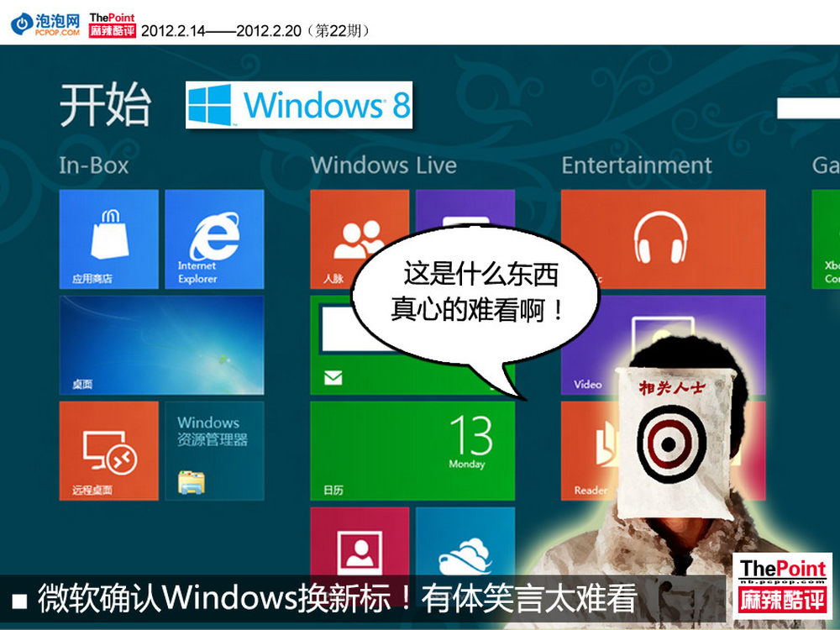Open the green Xbox tile at right edge
The image size is (840, 630).
(826, 239)
